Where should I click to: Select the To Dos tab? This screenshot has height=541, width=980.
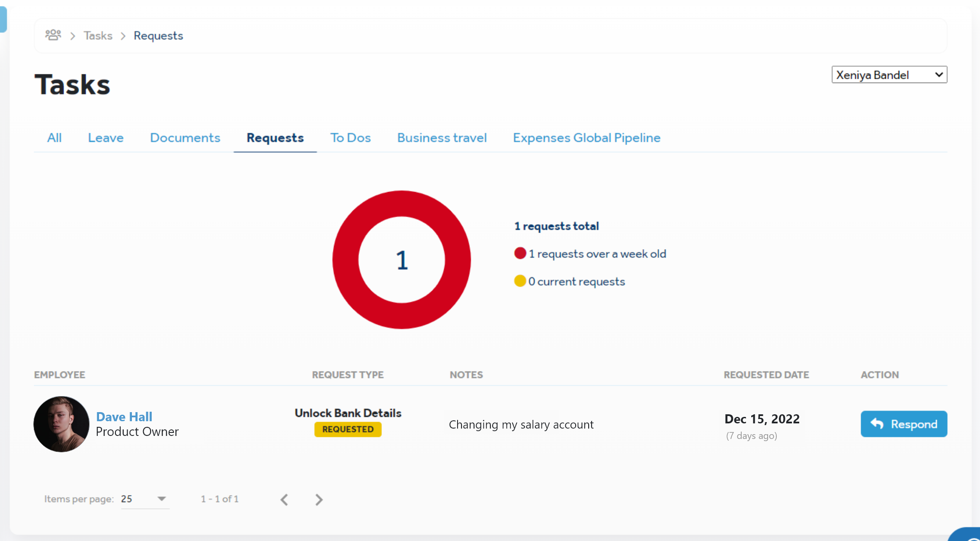[x=350, y=138]
